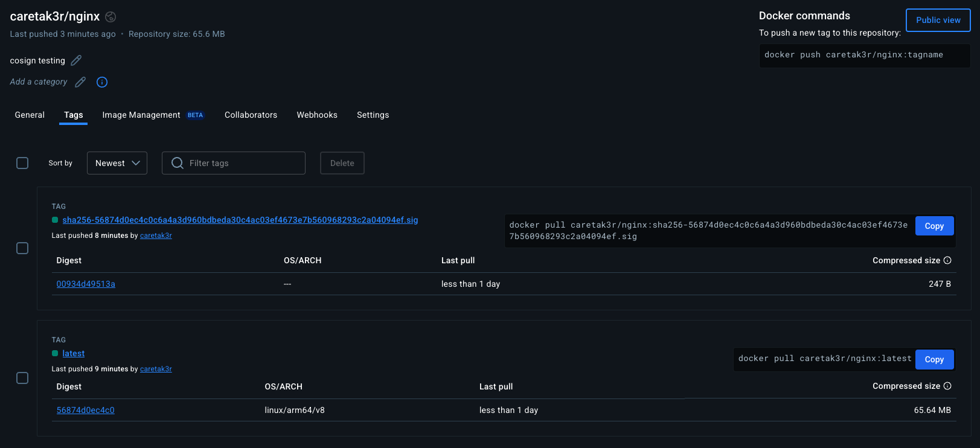The width and height of the screenshot is (980, 448).
Task: Click the search magnifier icon in Filter tags
Action: click(x=178, y=163)
